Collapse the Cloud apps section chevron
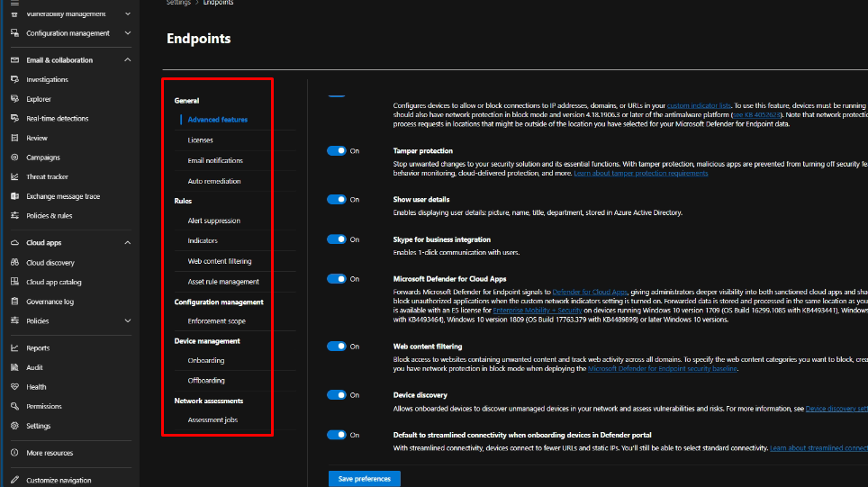Viewport: 868px width, 487px height. (x=128, y=242)
